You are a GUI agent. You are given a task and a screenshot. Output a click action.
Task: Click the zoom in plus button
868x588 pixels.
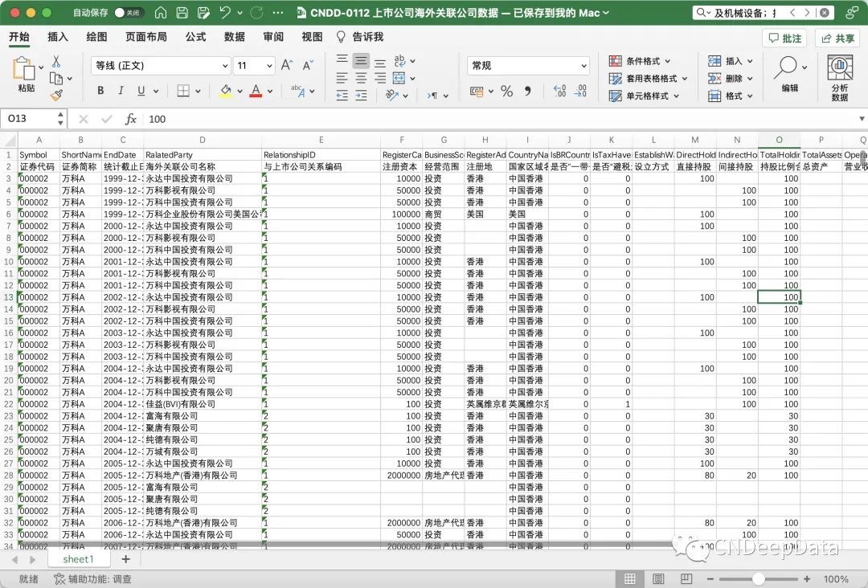point(807,579)
